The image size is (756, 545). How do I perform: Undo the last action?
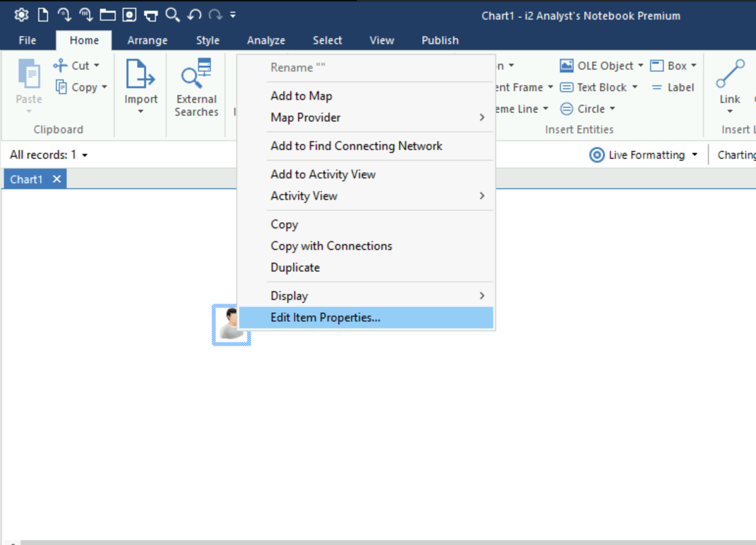coord(194,15)
